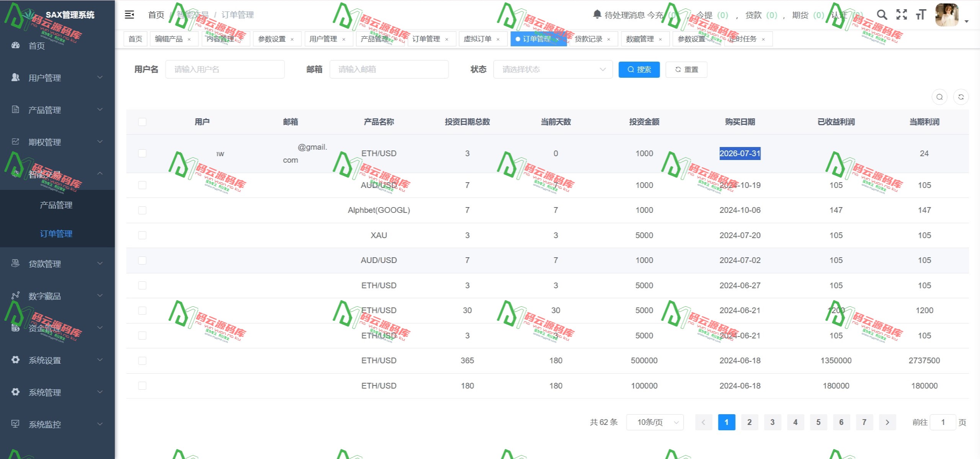The image size is (980, 459).
Task: Click 首页 breadcrumb link
Action: click(156, 15)
